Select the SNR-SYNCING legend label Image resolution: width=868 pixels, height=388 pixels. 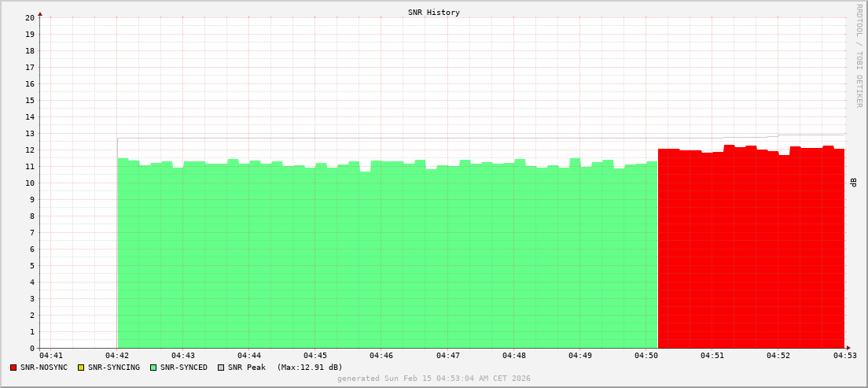[x=113, y=368]
